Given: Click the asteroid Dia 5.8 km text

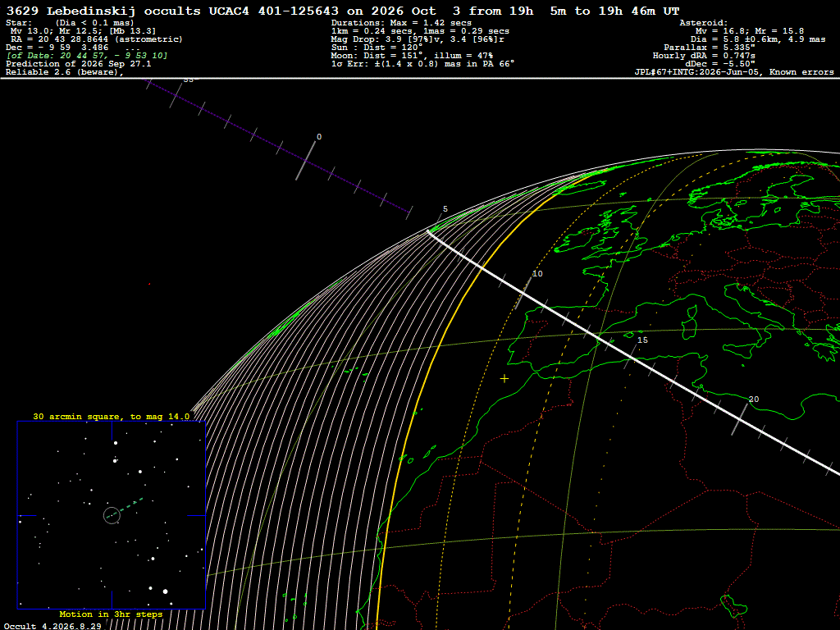Looking at the screenshot, I should coord(757,39).
